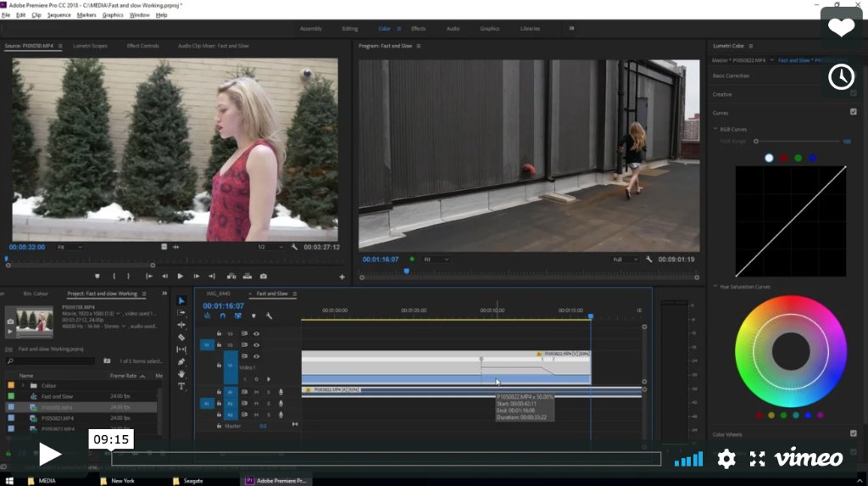The image size is (868, 486).
Task: Mark In in the Source monitor
Action: coord(114,276)
